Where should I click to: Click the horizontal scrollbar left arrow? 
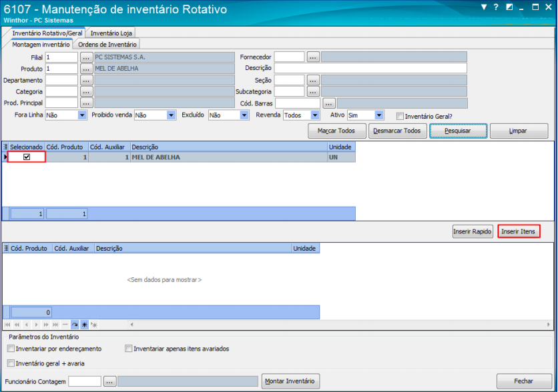coord(132,325)
